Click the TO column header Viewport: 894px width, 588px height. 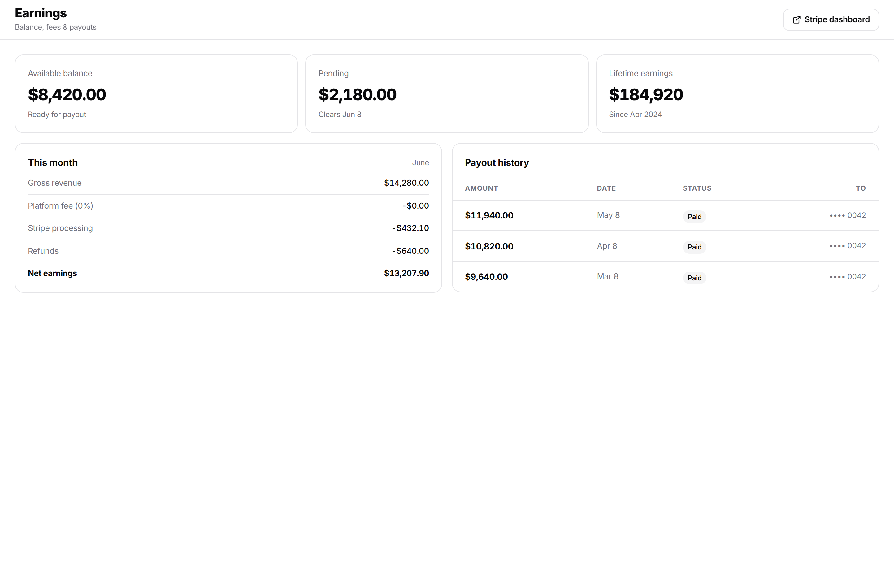point(861,188)
